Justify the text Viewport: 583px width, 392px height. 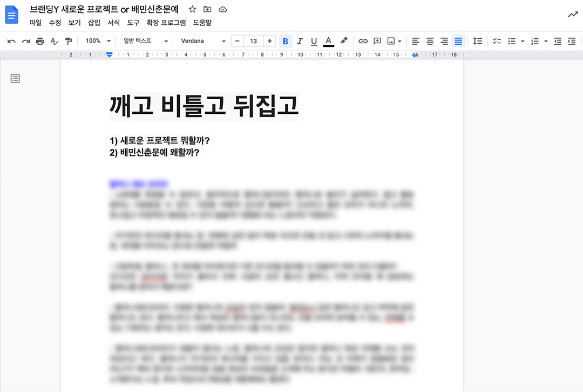pyautogui.click(x=458, y=41)
